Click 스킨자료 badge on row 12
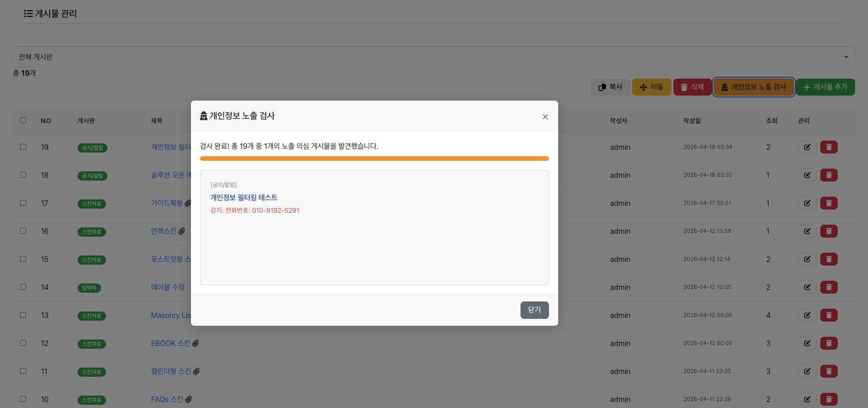 [92, 344]
